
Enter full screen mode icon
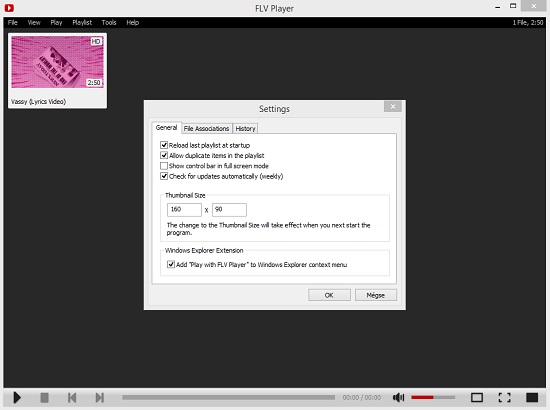click(504, 397)
